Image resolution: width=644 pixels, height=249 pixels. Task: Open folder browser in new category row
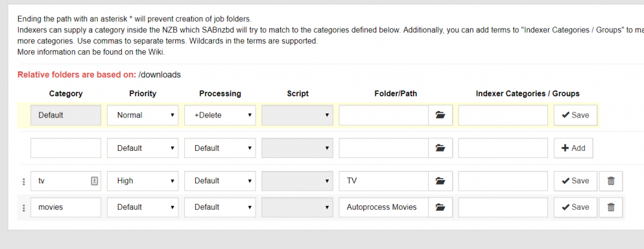tap(440, 148)
